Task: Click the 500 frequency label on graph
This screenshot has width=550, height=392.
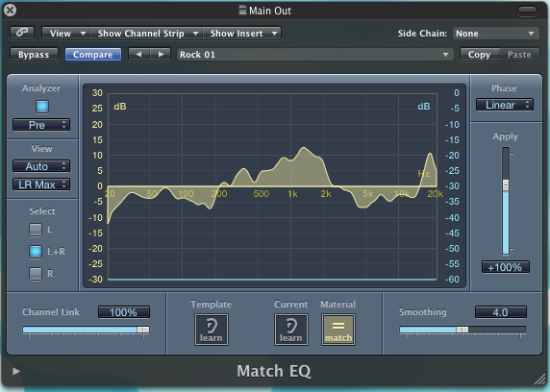Action: pos(262,194)
